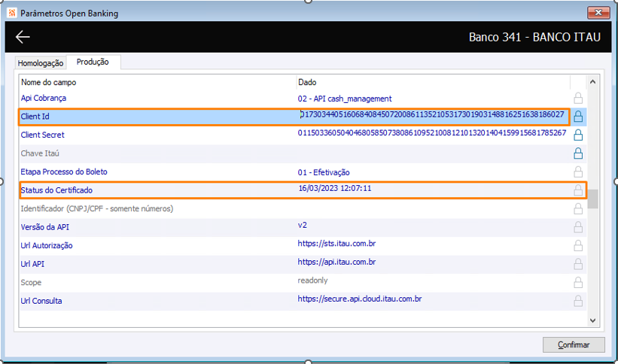
Task: Toggle the lock icon on Api Cobrança row
Action: tap(578, 98)
